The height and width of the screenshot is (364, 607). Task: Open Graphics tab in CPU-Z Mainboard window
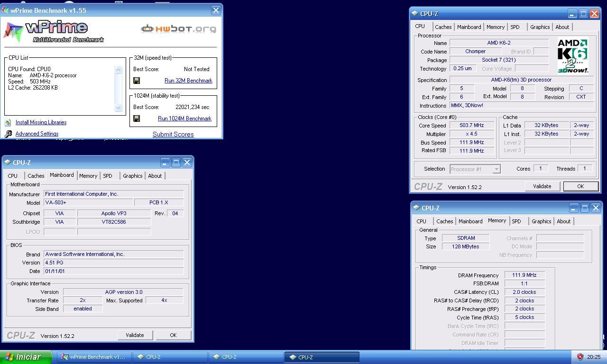pos(132,176)
